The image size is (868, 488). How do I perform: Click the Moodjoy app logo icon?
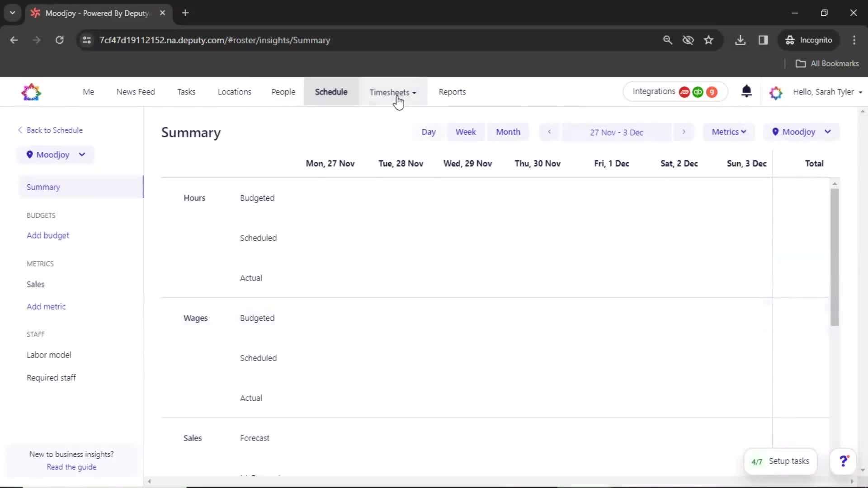32,92
